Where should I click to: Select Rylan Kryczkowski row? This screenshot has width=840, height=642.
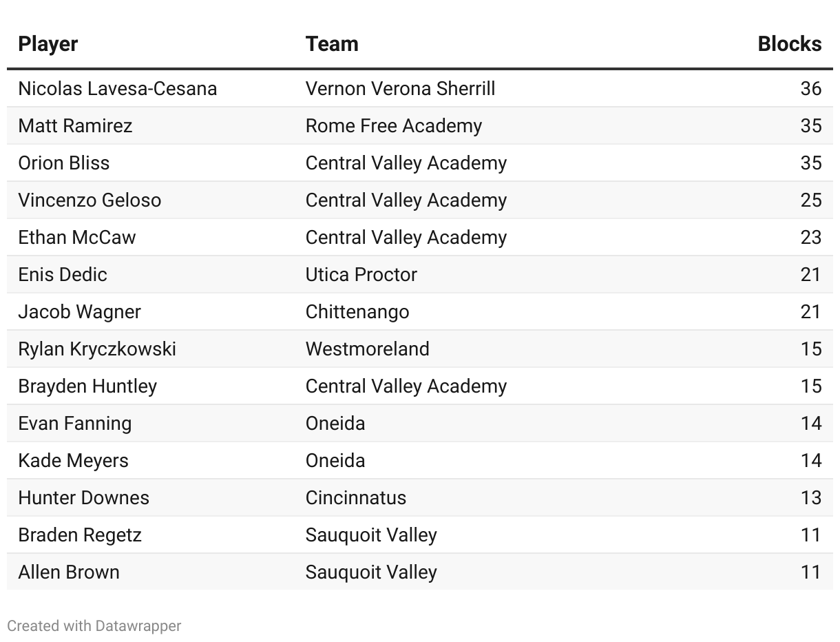pos(420,349)
